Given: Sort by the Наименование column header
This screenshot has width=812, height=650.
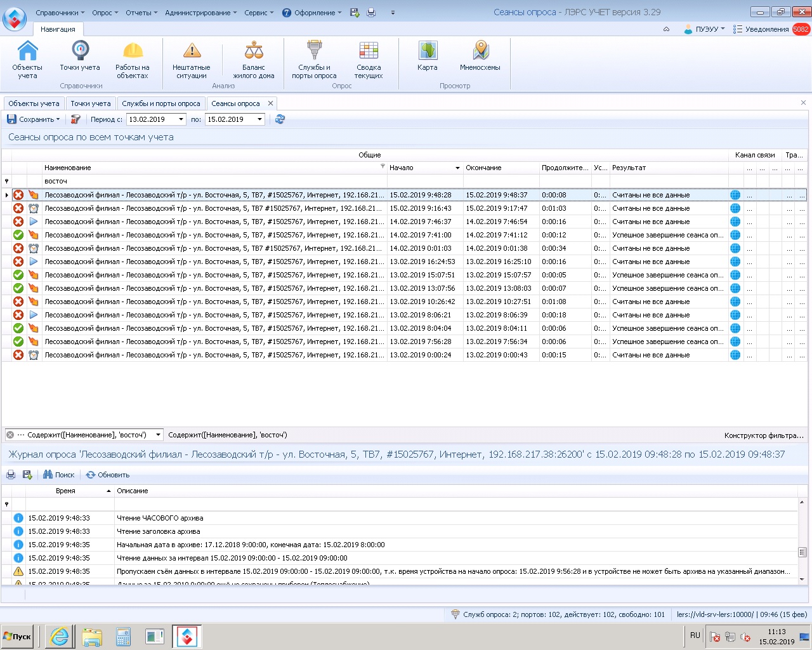Looking at the screenshot, I should point(214,168).
